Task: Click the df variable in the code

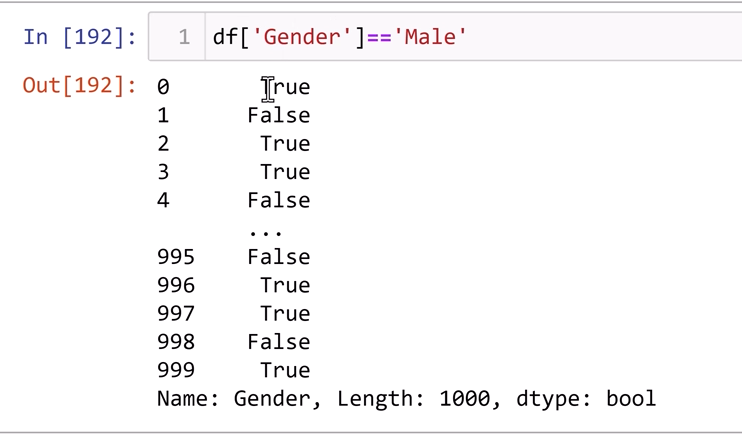Action: pos(224,37)
